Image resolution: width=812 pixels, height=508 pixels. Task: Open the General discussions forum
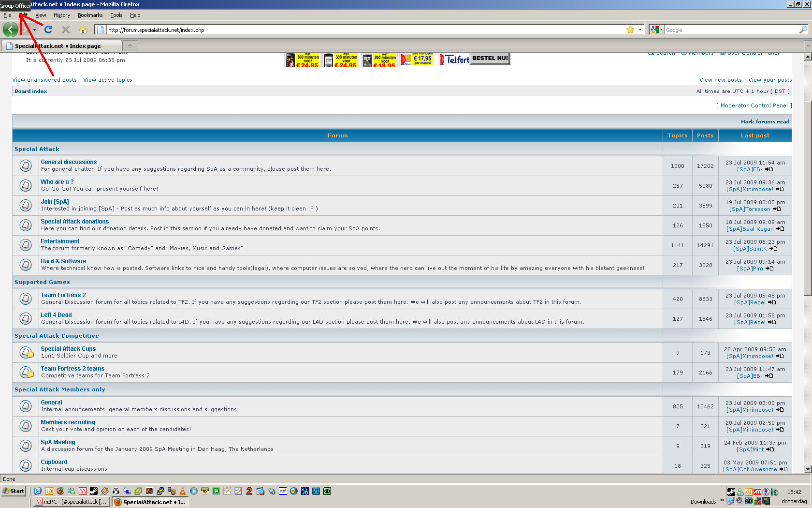click(x=69, y=162)
